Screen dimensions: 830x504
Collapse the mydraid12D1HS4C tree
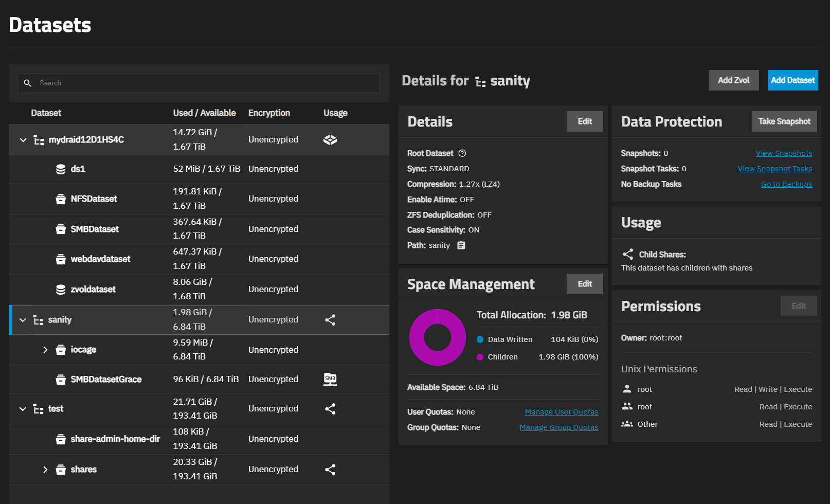coord(23,139)
